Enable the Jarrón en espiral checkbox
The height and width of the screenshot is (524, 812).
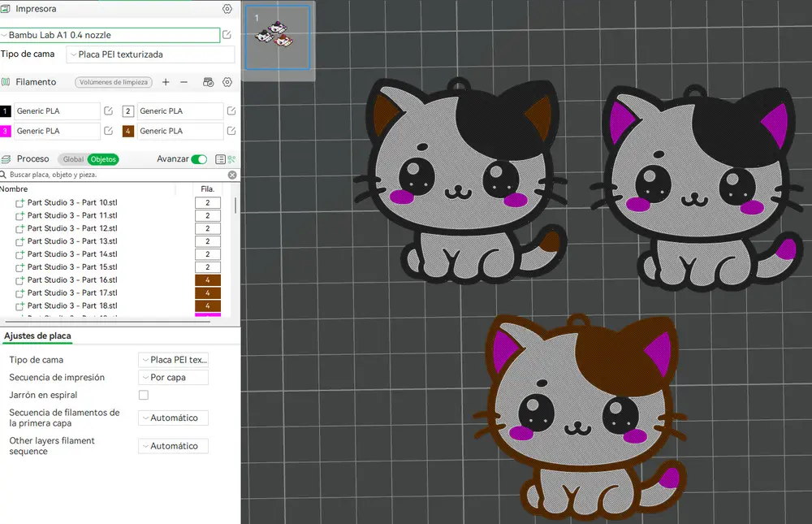144,395
